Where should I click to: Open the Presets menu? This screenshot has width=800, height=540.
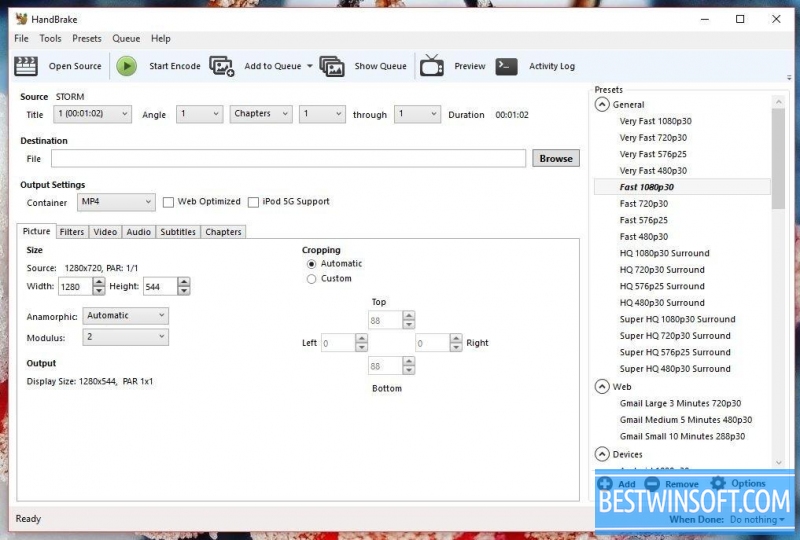[x=87, y=39]
